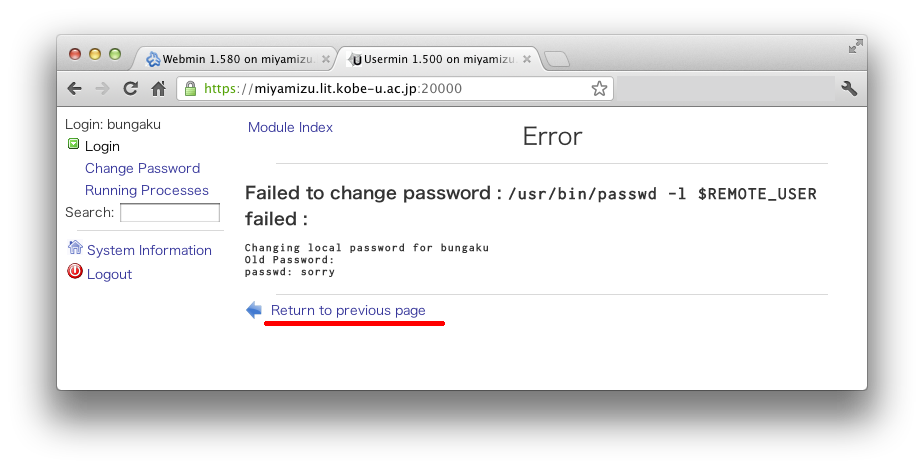This screenshot has width=924, height=469.
Task: Close the Webmin tab
Action: [326, 59]
